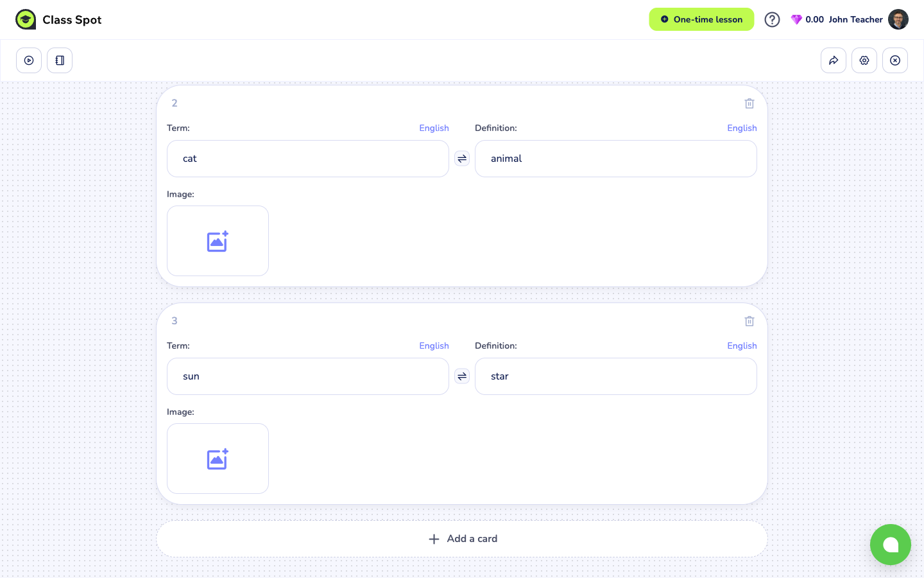Viewport: 924px width, 578px height.
Task: Change definition language English on card 3
Action: pos(742,346)
